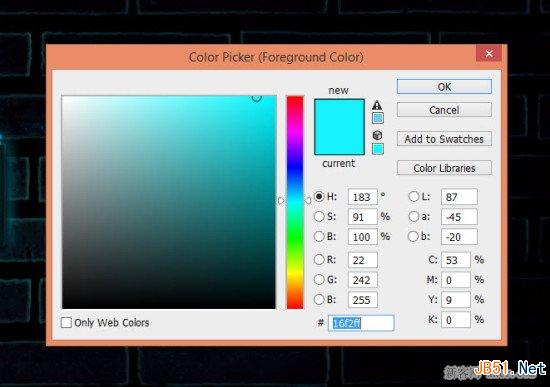Click the S field showing 91
Screen dimensions: 550x387
tap(363, 217)
